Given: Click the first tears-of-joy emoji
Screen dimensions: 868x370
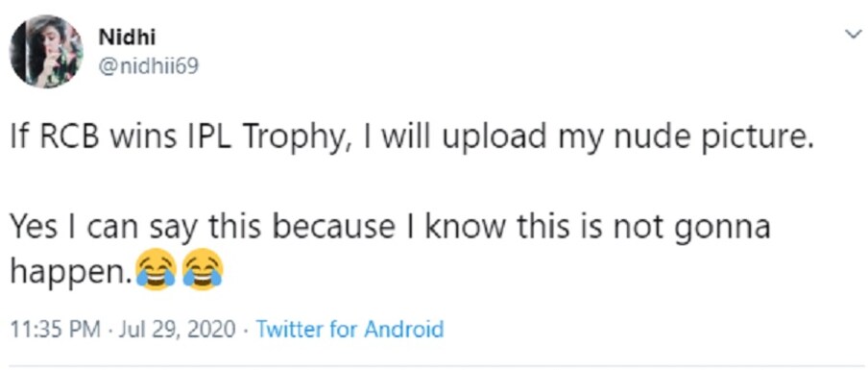Looking at the screenshot, I should [157, 269].
